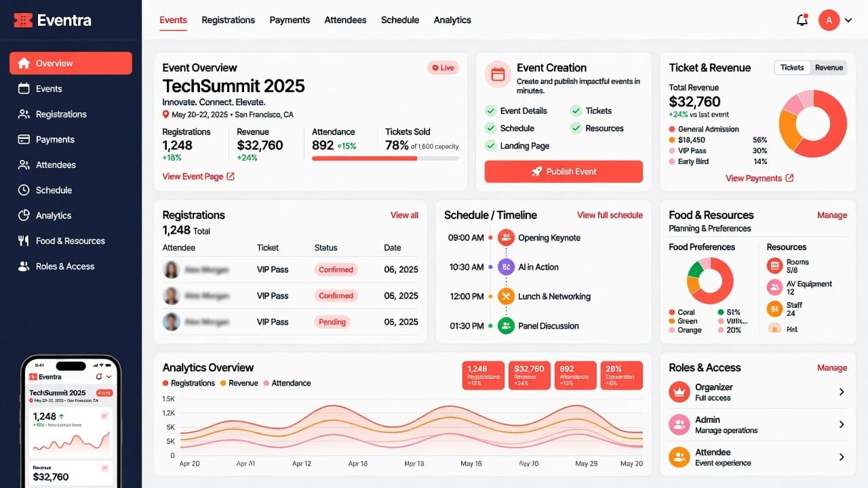This screenshot has height=488, width=868.
Task: Click the Ticket & Revenue donut chart
Action: 812,123
